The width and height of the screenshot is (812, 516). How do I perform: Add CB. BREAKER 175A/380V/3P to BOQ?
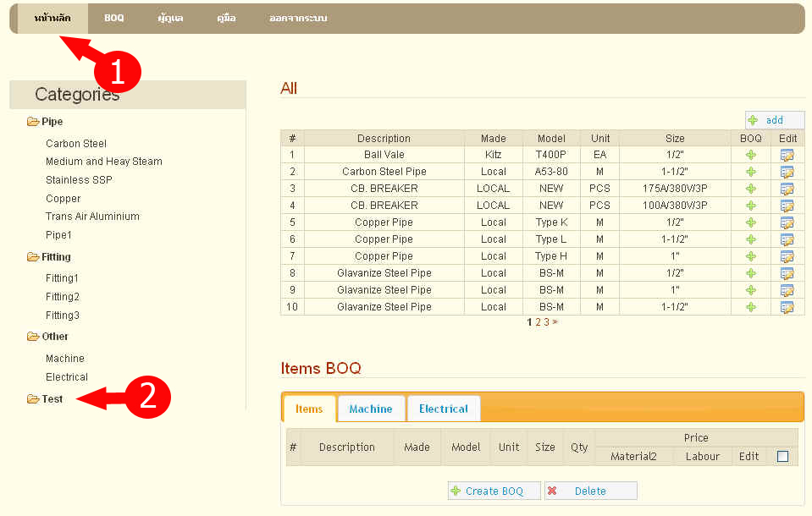[750, 189]
